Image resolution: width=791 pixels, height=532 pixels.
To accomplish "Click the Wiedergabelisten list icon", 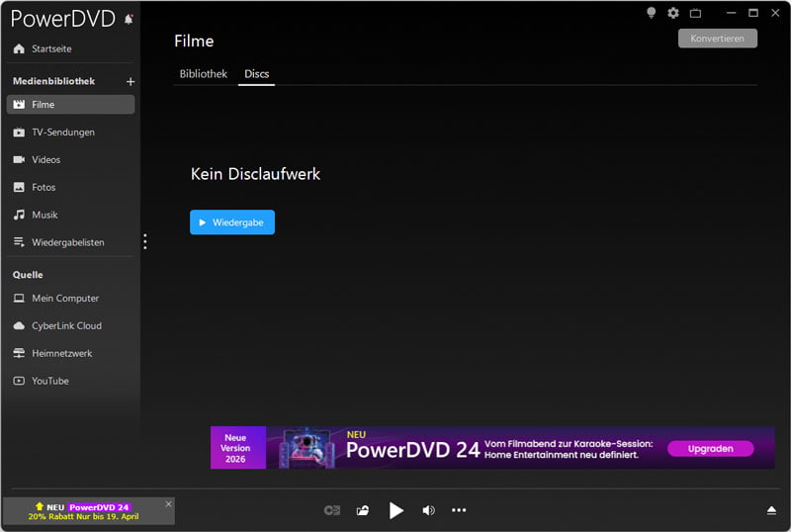I will pos(19,242).
